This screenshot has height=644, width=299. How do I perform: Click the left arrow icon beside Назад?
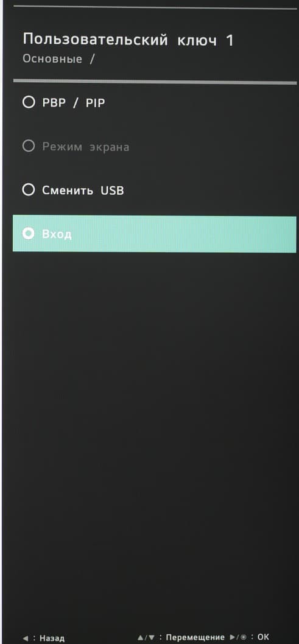click(x=25, y=639)
